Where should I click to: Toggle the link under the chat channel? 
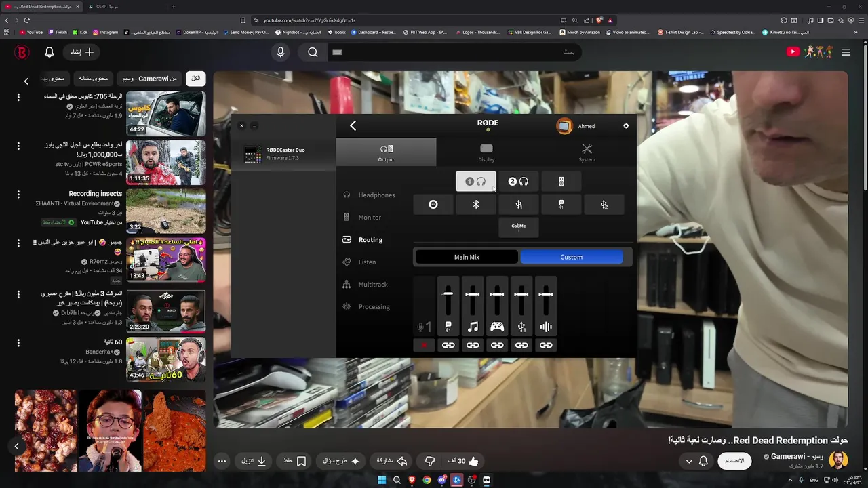pyautogui.click(x=448, y=345)
